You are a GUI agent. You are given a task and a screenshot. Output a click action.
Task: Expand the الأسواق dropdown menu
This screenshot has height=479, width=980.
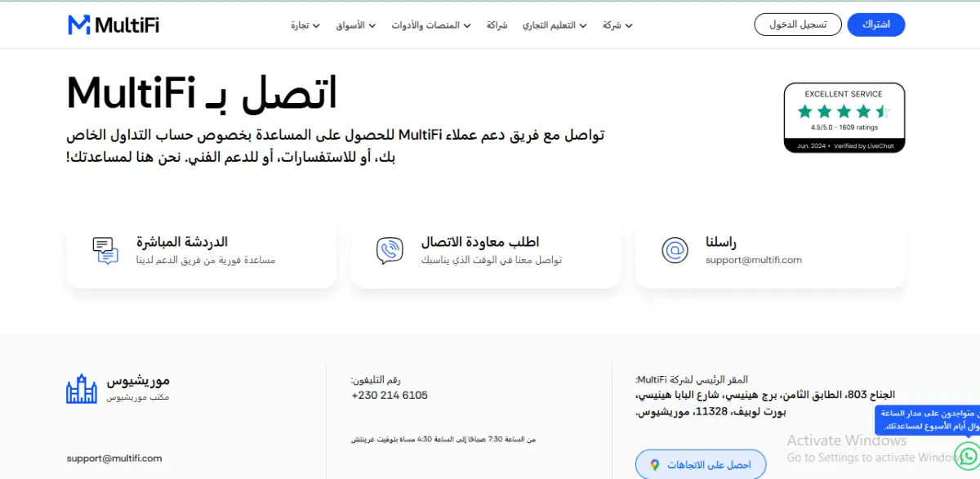[355, 25]
